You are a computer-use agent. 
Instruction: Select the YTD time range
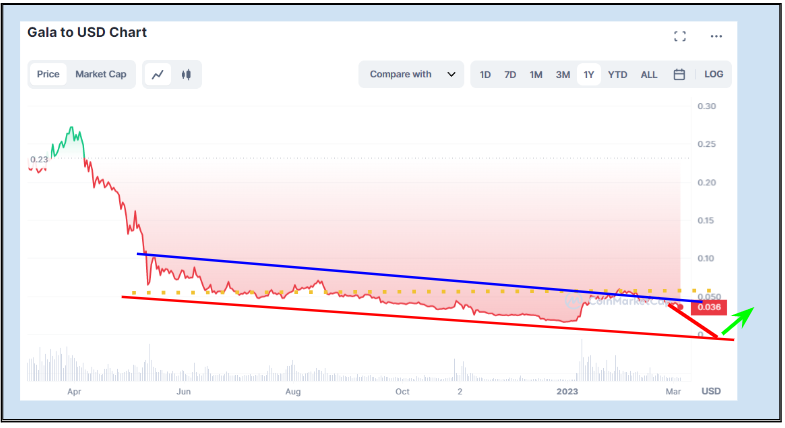(x=617, y=75)
